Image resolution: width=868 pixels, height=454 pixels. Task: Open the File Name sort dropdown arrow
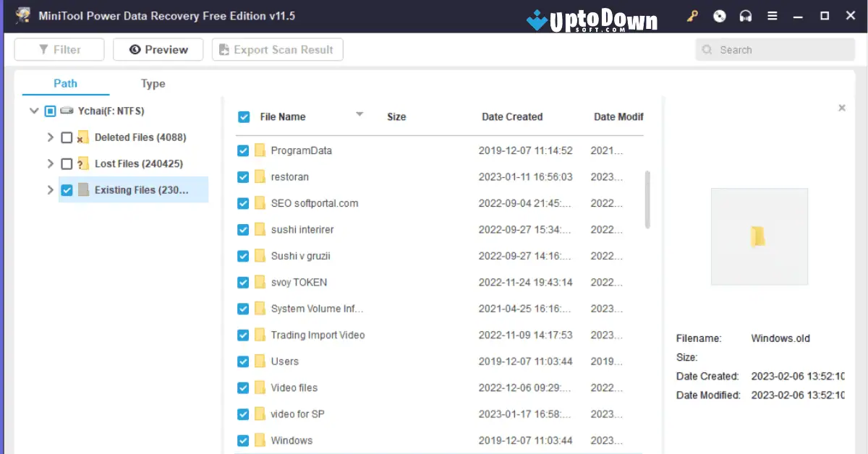[359, 114]
